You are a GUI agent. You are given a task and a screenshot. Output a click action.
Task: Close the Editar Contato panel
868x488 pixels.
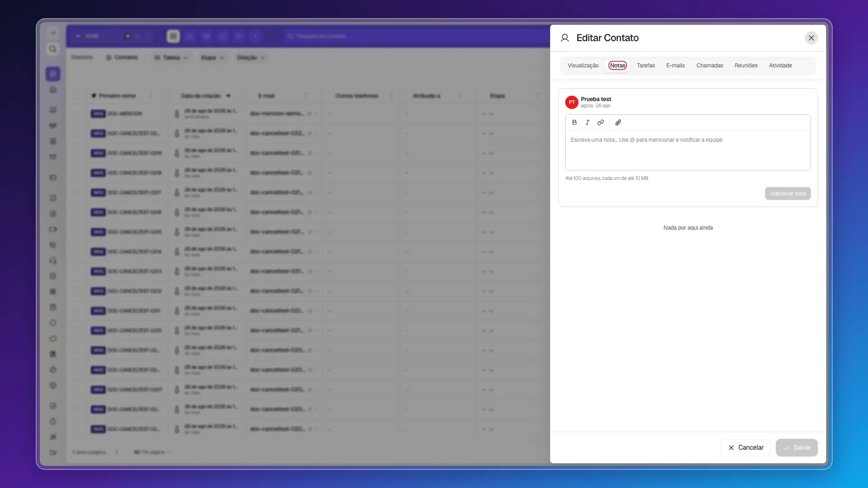811,38
